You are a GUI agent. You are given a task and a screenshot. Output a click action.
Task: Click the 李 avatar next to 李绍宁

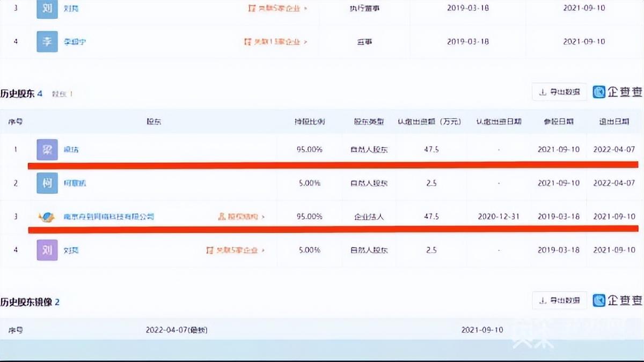click(x=47, y=41)
